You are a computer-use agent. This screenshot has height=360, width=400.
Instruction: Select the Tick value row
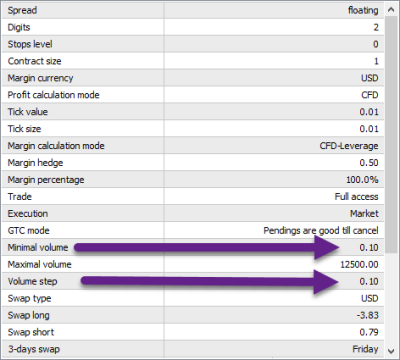(x=193, y=112)
